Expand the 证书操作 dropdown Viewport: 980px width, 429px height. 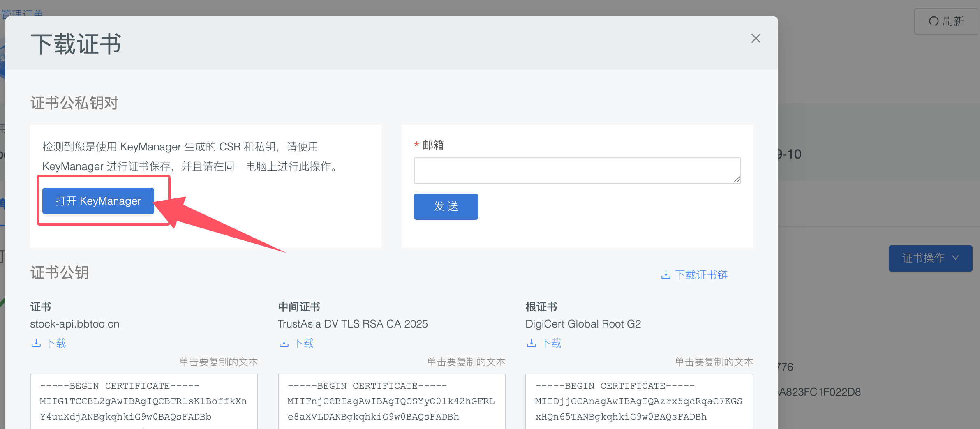930,258
